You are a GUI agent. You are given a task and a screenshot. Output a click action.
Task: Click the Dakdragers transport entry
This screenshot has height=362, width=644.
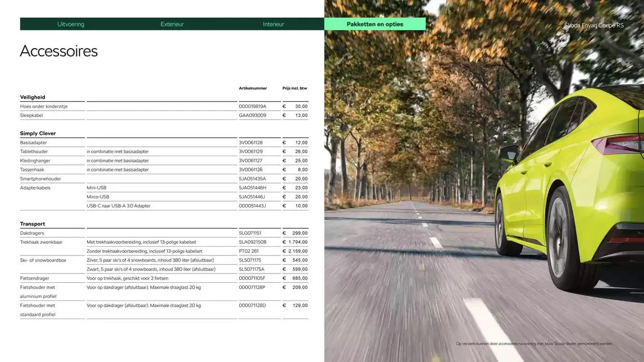32,233
